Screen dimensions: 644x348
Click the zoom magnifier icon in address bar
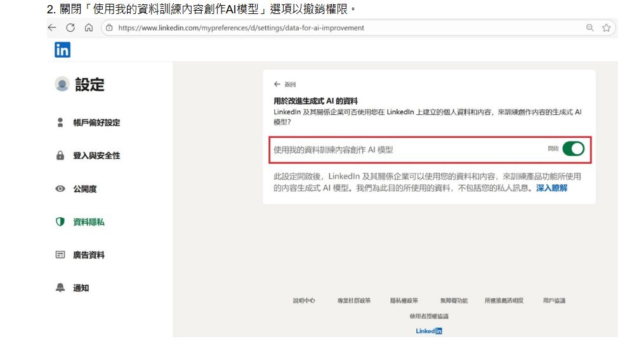click(x=590, y=28)
